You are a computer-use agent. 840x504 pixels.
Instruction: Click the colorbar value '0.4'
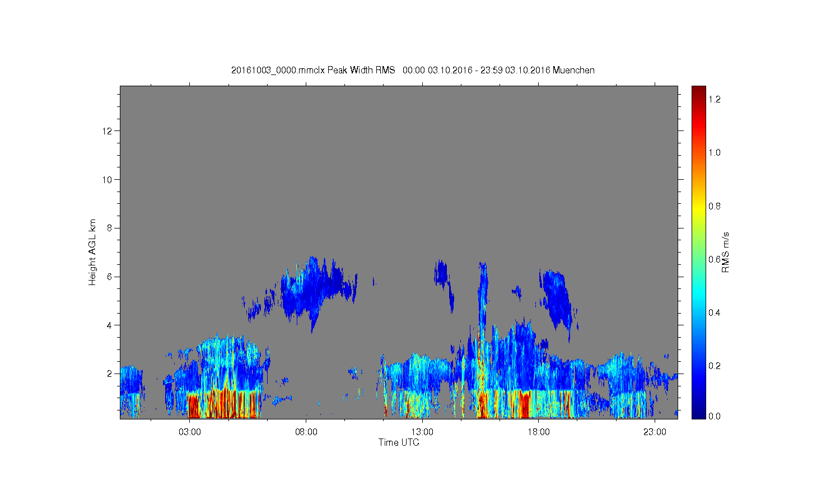point(714,312)
